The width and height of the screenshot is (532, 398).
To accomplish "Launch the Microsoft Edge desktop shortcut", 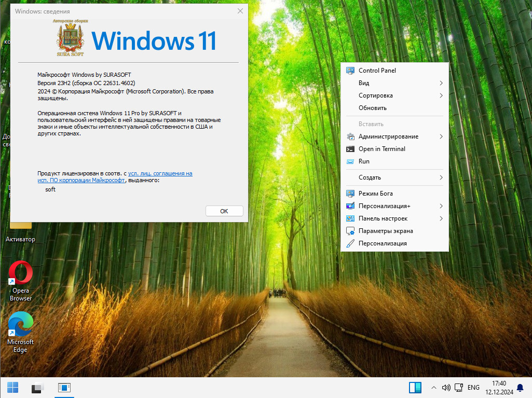I will 21,332.
